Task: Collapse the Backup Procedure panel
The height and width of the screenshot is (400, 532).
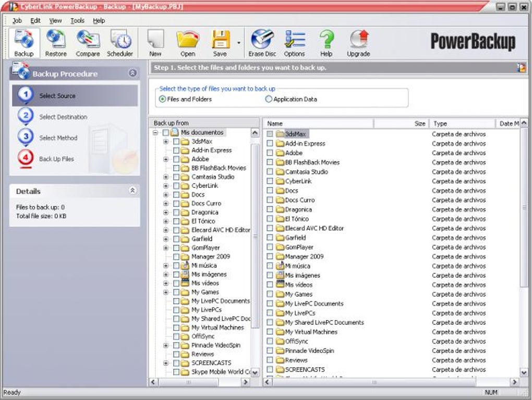Action: pyautogui.click(x=132, y=74)
